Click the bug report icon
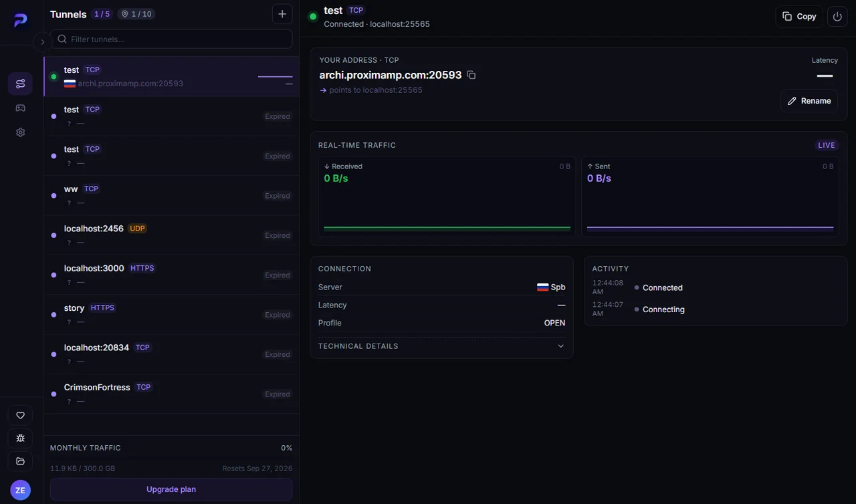856x504 pixels. click(20, 438)
